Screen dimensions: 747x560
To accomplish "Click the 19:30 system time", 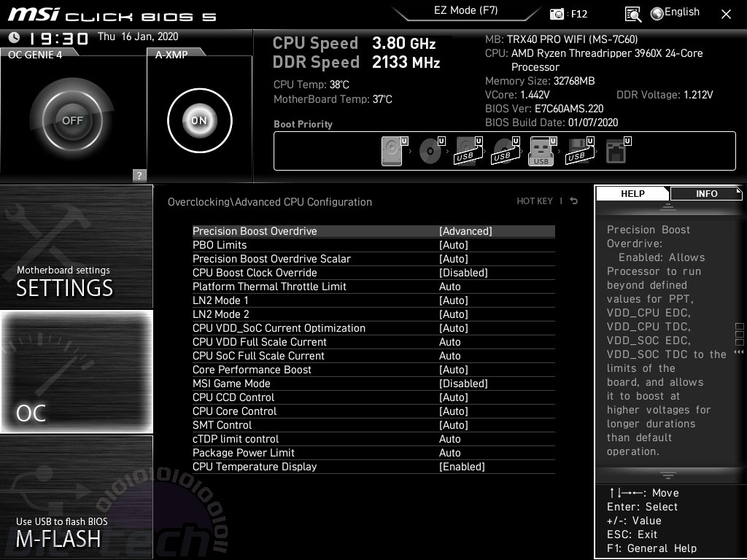I will (x=58, y=38).
